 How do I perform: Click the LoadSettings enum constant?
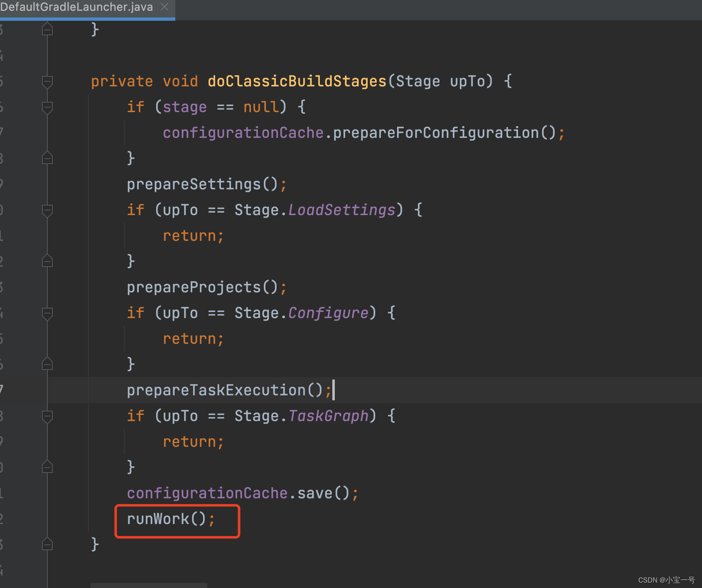tap(341, 210)
